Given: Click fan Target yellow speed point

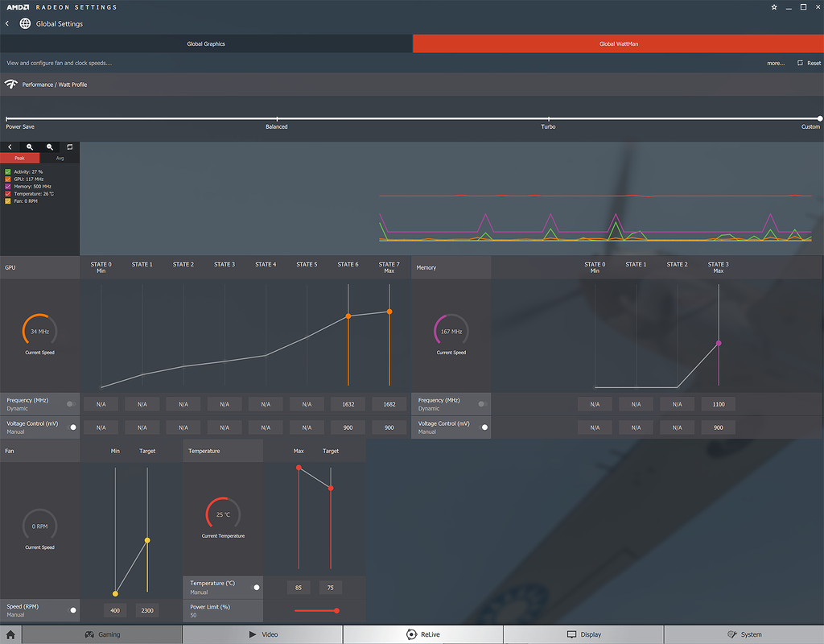Looking at the screenshot, I should coord(147,540).
